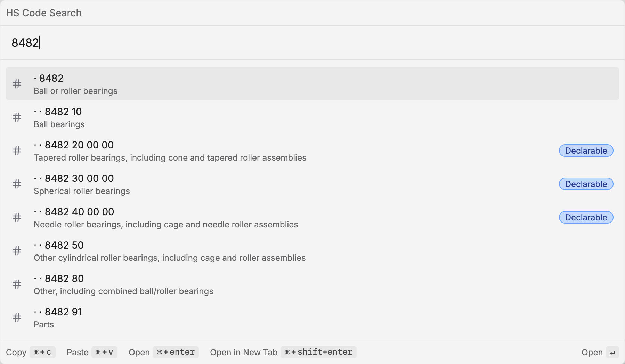Click Paste in the footer action bar
Viewport: 625px width, 364px height.
coord(77,352)
